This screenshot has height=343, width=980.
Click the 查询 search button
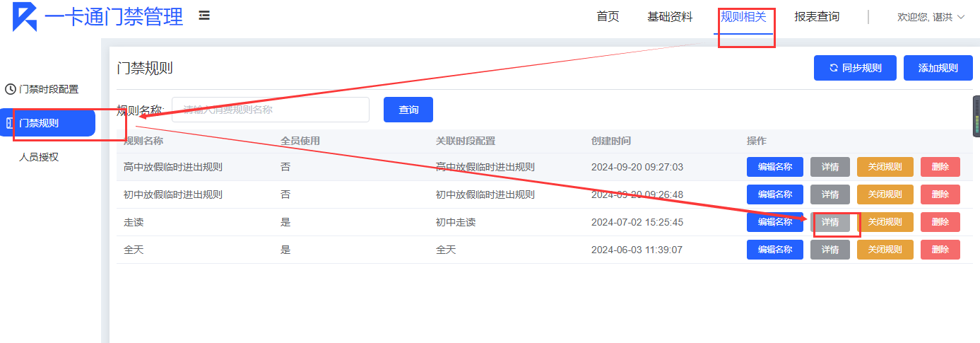[x=408, y=110]
